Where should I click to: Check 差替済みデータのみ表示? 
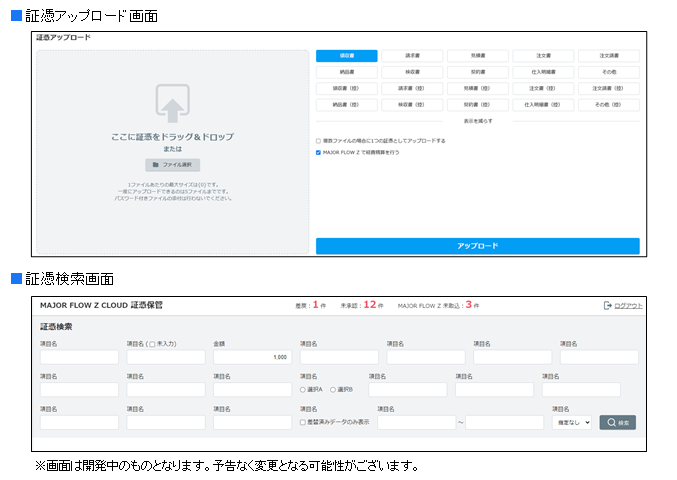303,423
